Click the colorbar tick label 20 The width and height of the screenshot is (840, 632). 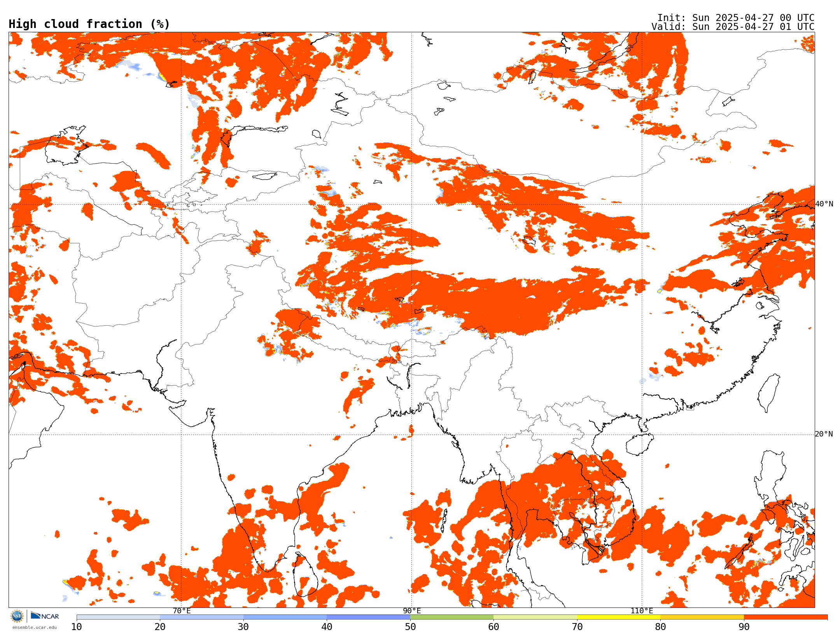160,627
